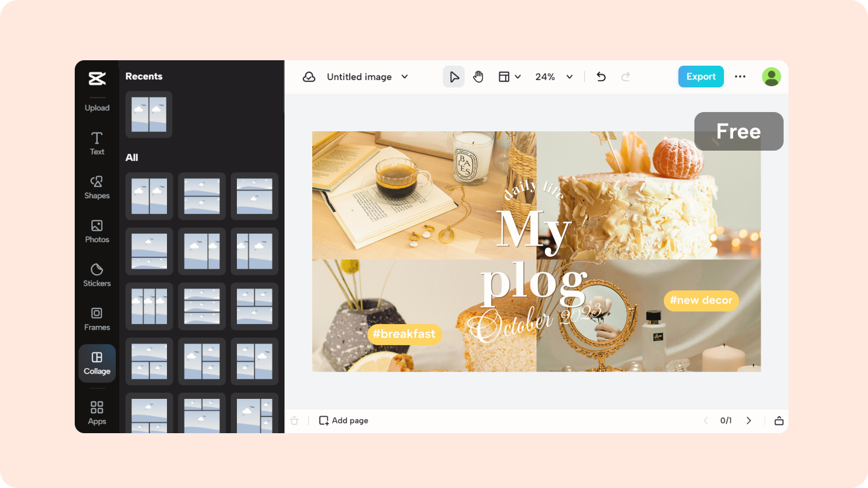This screenshot has width=868, height=488.
Task: Open the three-dot more options menu
Action: [740, 77]
